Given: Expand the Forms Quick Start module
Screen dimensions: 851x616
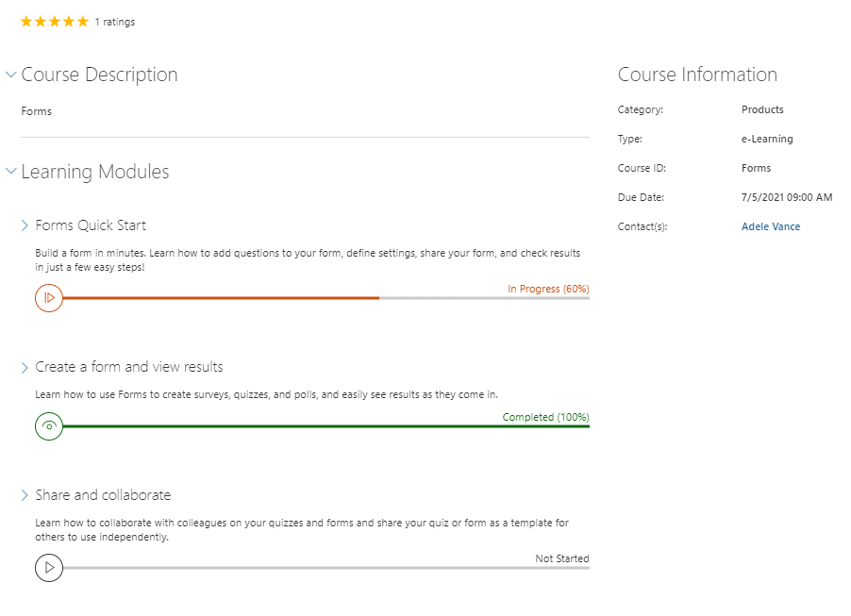Looking at the screenshot, I should (x=25, y=225).
